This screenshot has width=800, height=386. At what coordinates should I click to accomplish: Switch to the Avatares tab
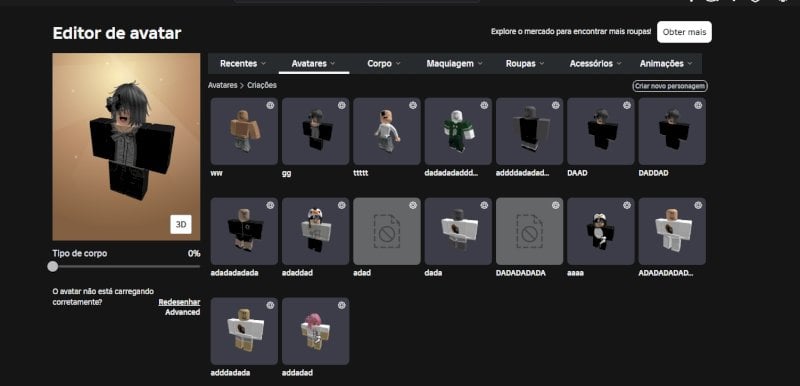pyautogui.click(x=314, y=64)
